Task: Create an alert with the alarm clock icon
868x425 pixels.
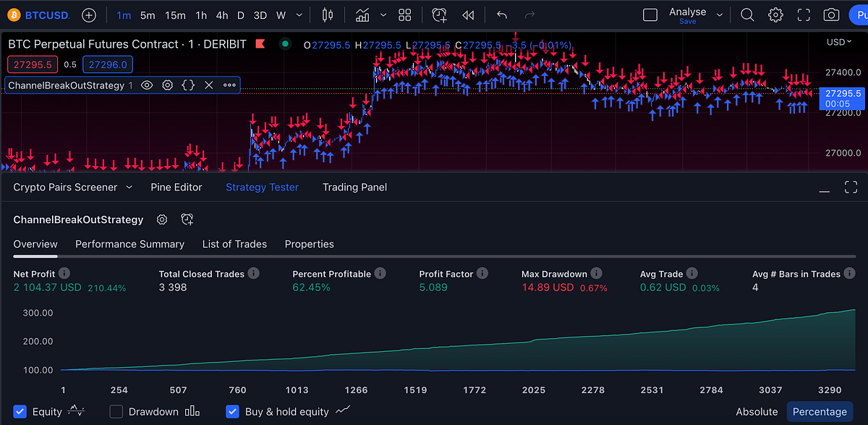Action: click(439, 14)
